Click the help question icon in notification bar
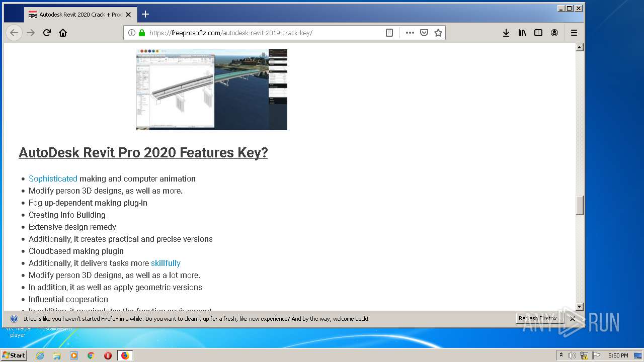Image resolution: width=644 pixels, height=362 pixels. 14,319
